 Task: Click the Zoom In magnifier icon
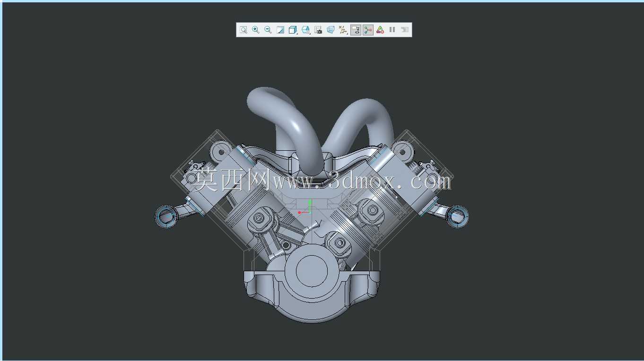tap(255, 30)
